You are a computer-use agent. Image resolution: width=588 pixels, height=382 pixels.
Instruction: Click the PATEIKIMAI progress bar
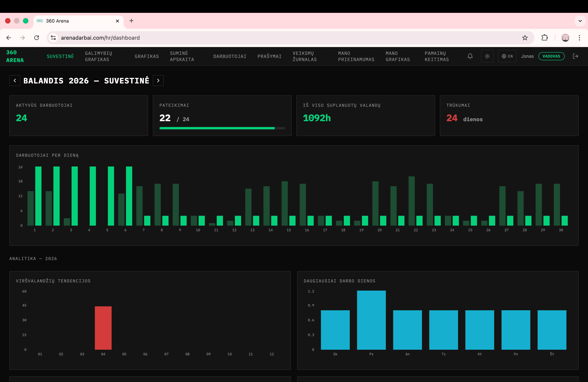pyautogui.click(x=222, y=128)
